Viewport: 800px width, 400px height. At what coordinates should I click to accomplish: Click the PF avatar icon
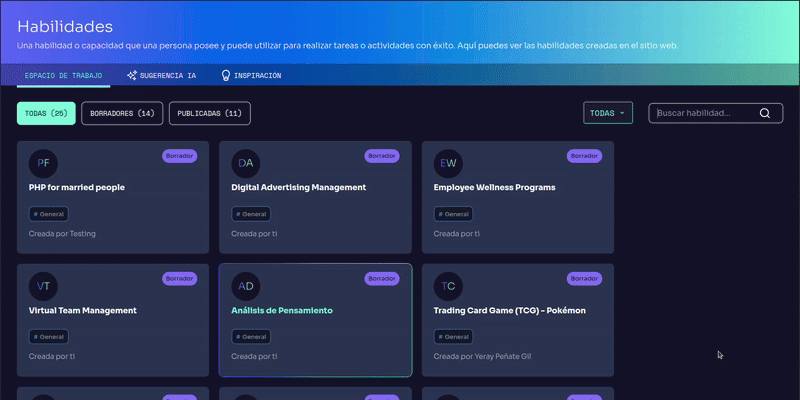click(x=43, y=163)
